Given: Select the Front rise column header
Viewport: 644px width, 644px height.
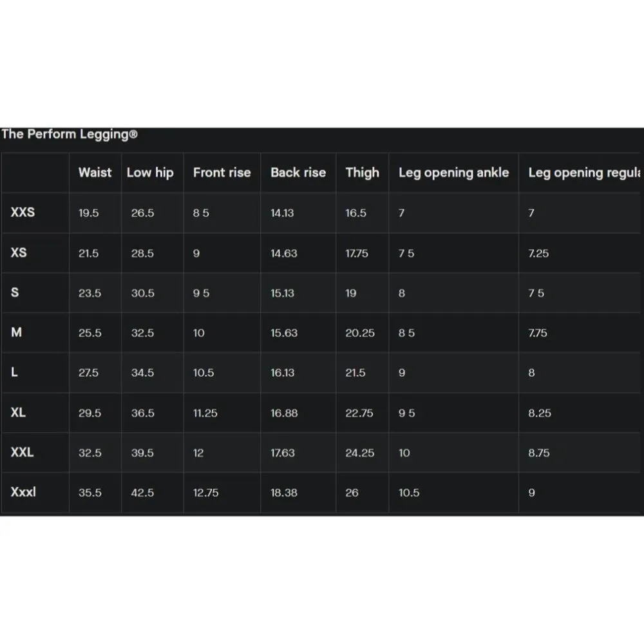Looking at the screenshot, I should (x=222, y=173).
